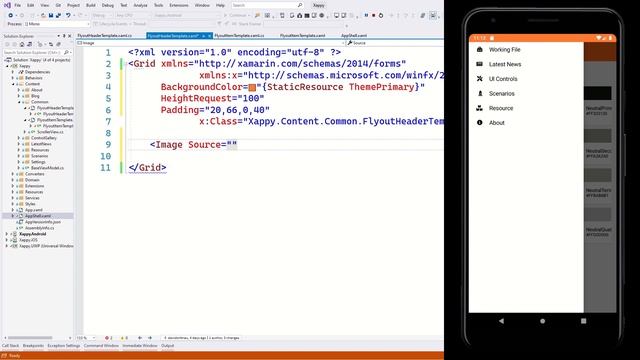Select AppShell.xaml in Solution Explorer
The width and height of the screenshot is (640, 360).
(x=38, y=216)
